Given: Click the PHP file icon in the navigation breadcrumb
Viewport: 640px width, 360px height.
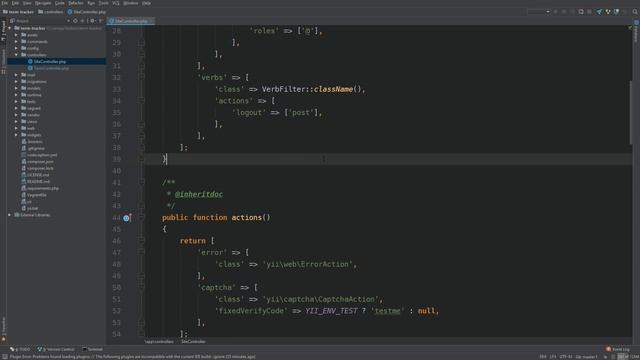Looking at the screenshot, I should coord(70,12).
